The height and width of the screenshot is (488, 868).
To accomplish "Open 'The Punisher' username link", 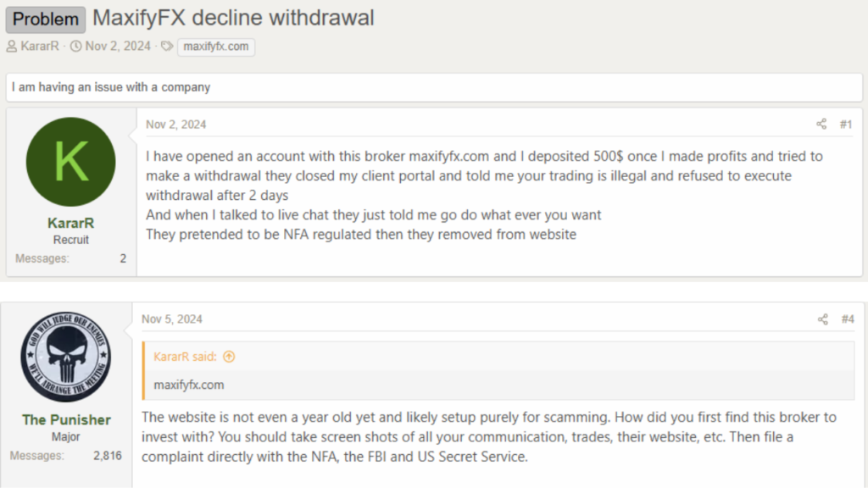I will (x=66, y=419).
